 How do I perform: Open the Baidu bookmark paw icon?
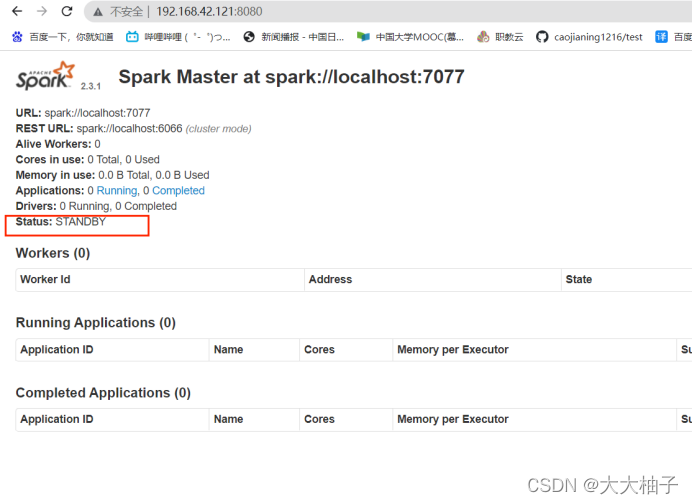17,37
